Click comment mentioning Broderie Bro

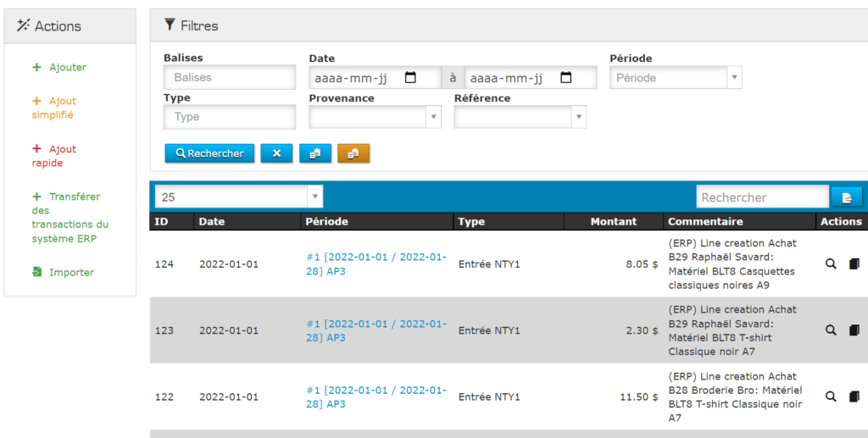(735, 397)
